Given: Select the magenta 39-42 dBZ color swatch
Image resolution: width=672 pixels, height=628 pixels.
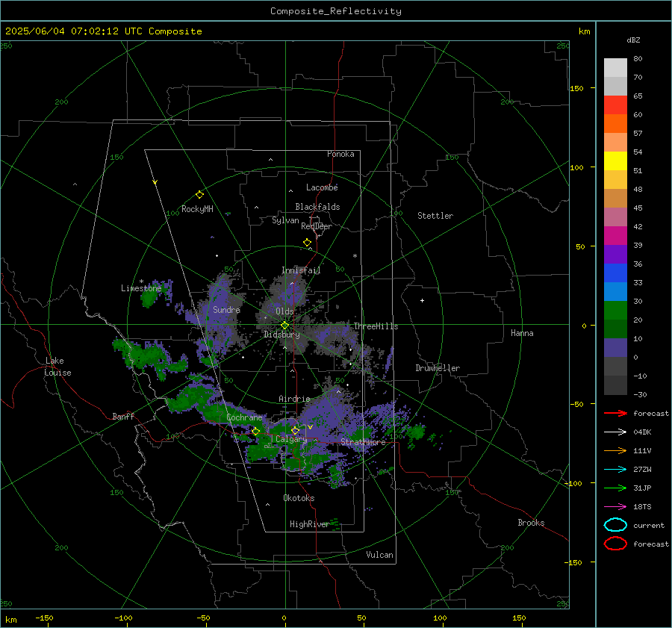Looking at the screenshot, I should [x=615, y=236].
